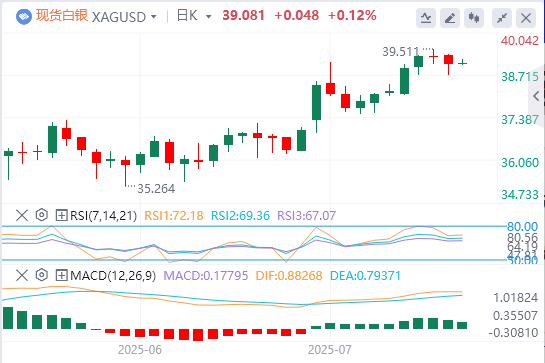
Task: Click the 1.01824 MACD axis label
Action: pos(515,298)
